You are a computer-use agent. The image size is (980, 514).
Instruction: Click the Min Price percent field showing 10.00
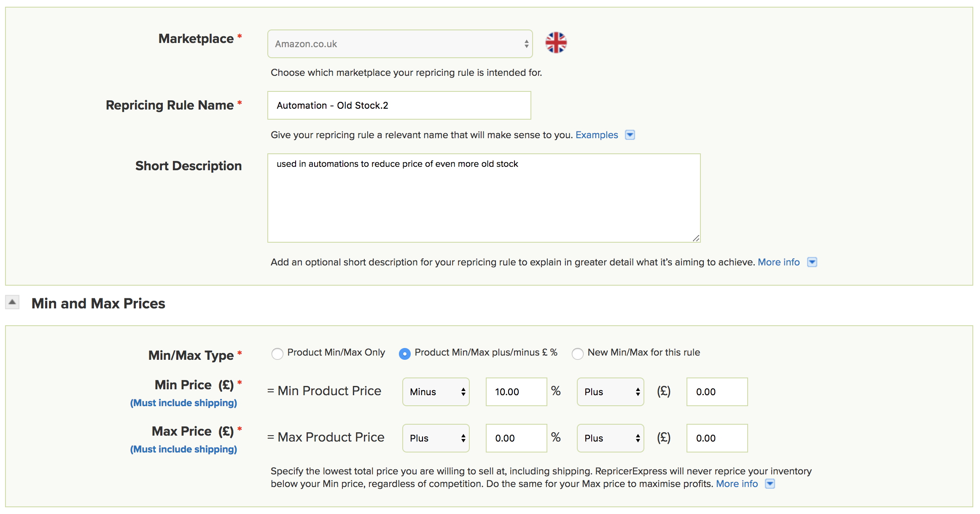click(516, 392)
